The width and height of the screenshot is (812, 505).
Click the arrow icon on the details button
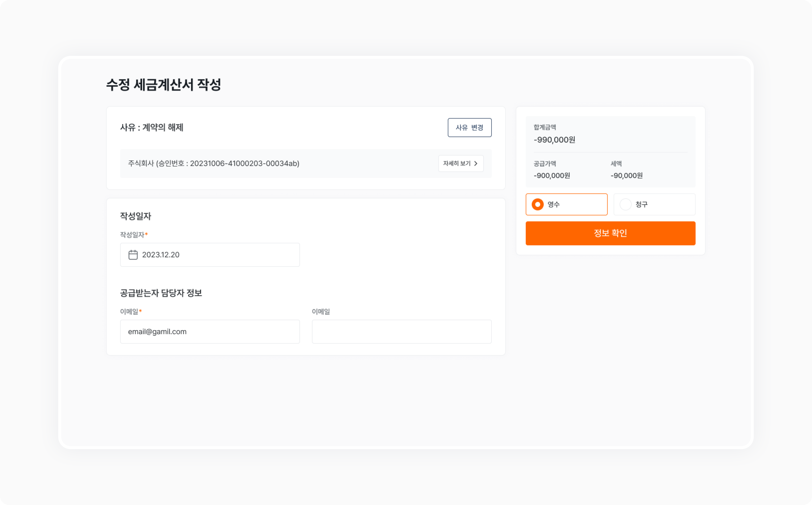click(x=476, y=163)
